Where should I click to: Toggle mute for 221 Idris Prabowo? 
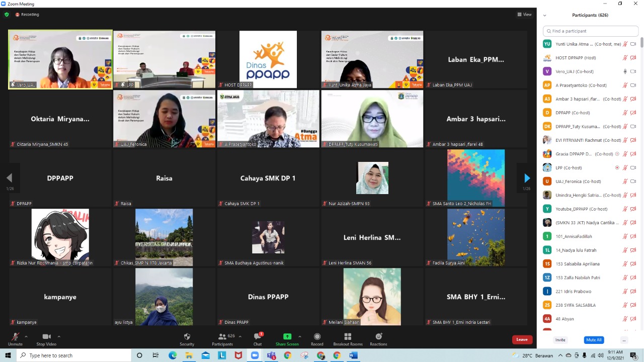click(x=625, y=291)
